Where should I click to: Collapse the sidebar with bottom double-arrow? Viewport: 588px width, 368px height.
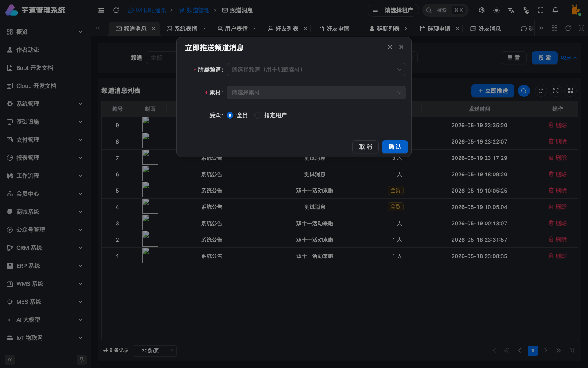[10, 360]
